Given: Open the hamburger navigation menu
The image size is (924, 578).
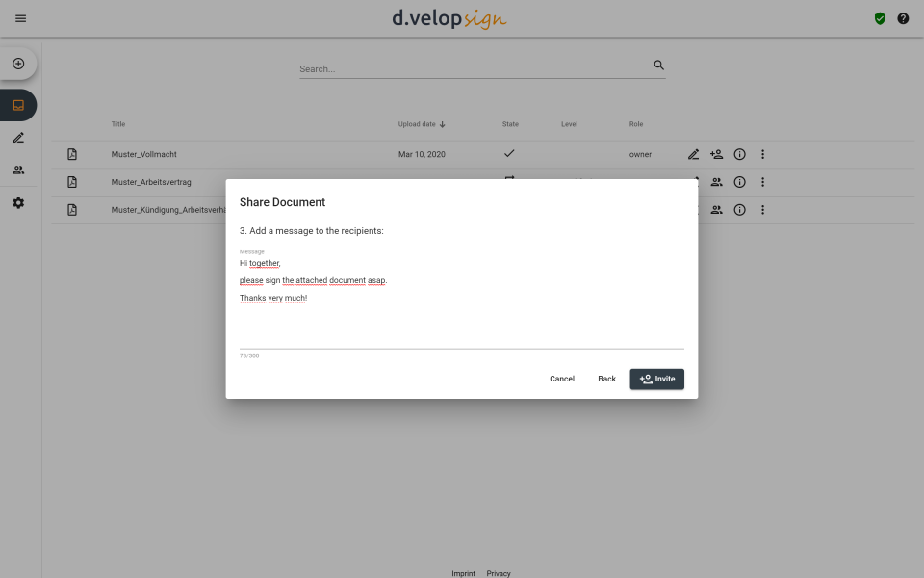Looking at the screenshot, I should pyautogui.click(x=20, y=18).
